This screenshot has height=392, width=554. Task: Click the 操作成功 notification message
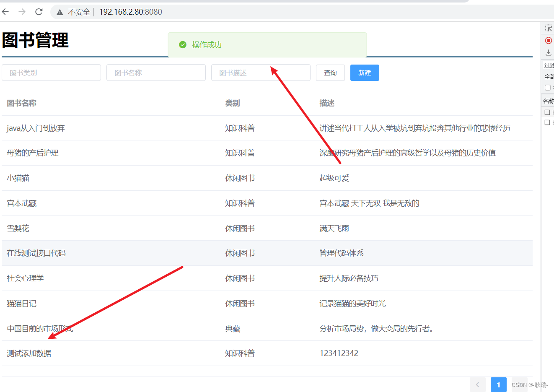point(207,44)
